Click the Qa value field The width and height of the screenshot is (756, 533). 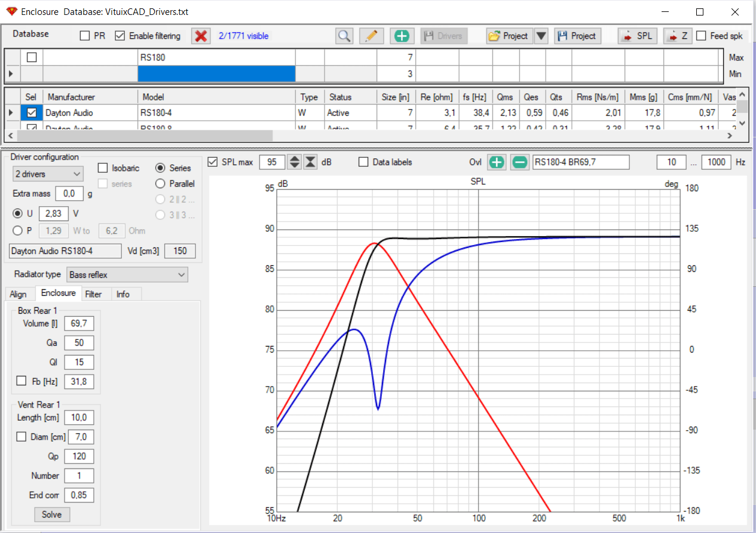tap(79, 343)
